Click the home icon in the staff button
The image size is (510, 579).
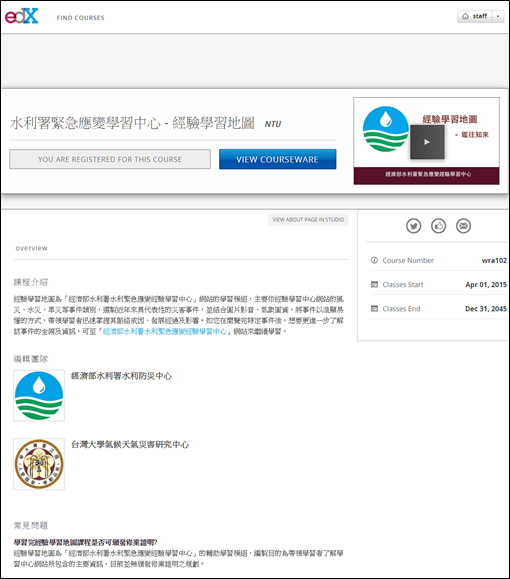coord(465,16)
